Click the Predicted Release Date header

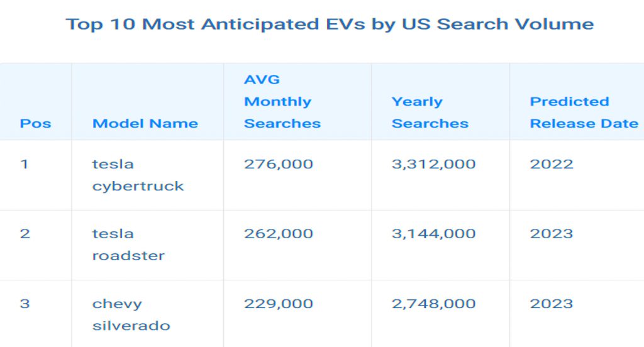coord(584,113)
